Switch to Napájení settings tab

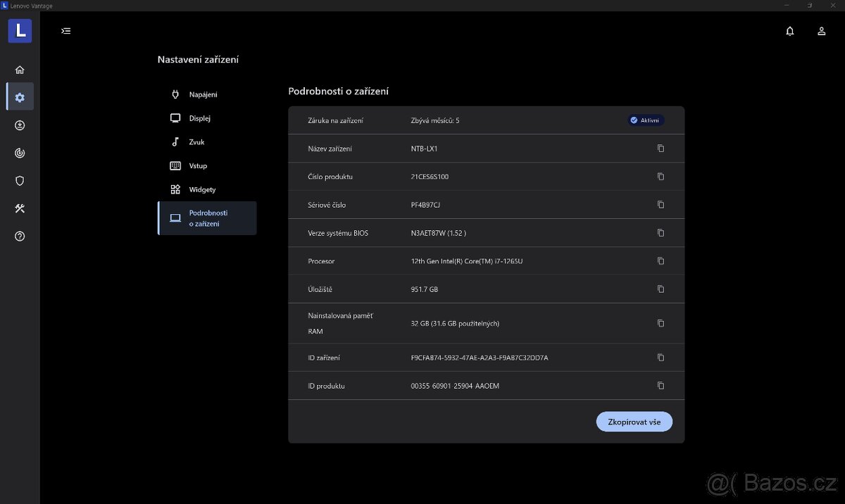(x=202, y=94)
